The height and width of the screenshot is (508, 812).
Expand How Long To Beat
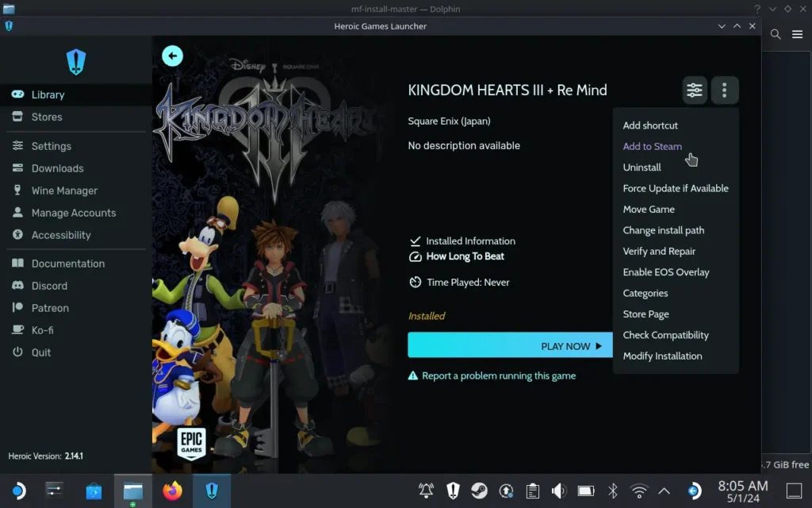457,256
